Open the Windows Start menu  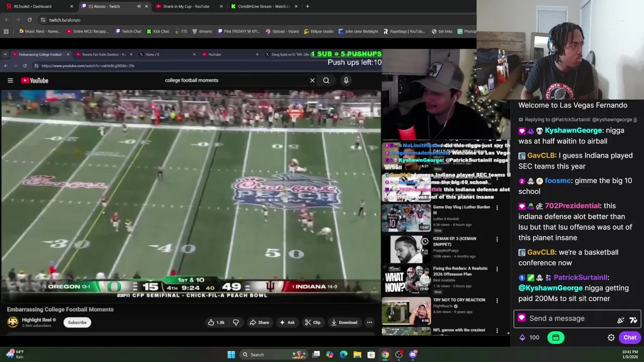click(x=231, y=354)
